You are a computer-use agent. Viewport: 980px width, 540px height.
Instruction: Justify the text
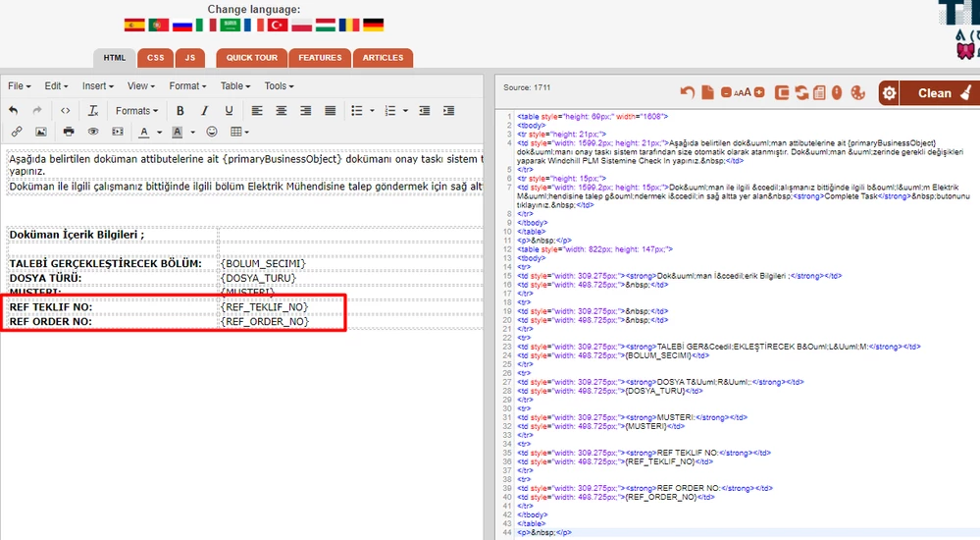tap(330, 111)
